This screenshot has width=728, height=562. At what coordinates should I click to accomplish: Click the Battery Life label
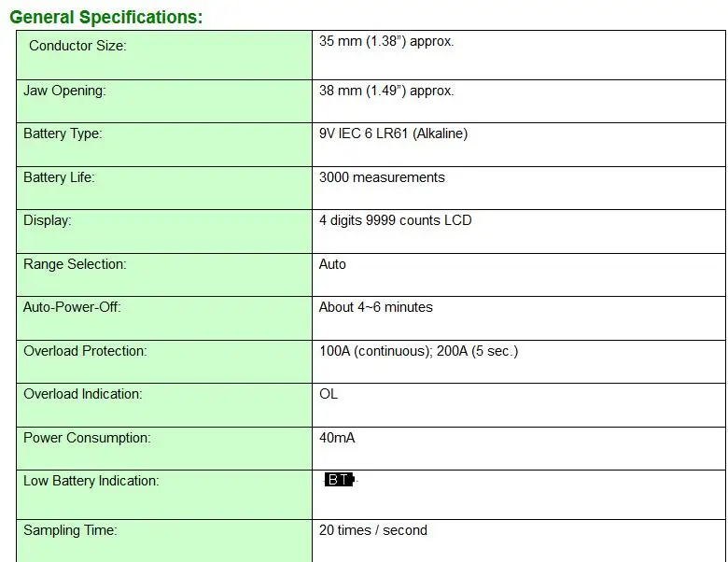(x=59, y=177)
